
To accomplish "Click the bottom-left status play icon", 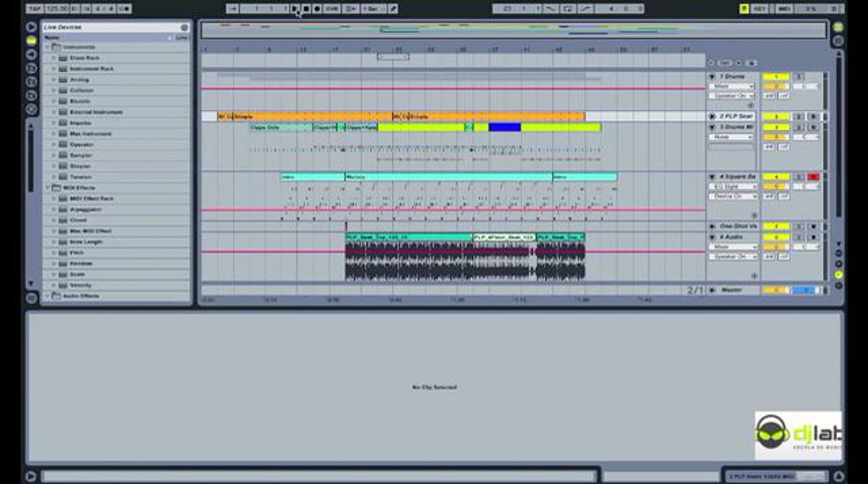I will click(x=31, y=476).
